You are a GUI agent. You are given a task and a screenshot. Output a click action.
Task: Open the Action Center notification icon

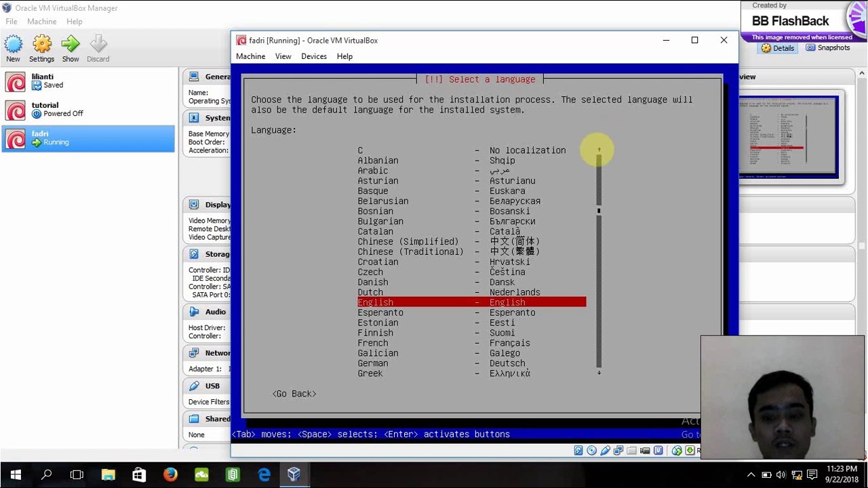coord(812,475)
